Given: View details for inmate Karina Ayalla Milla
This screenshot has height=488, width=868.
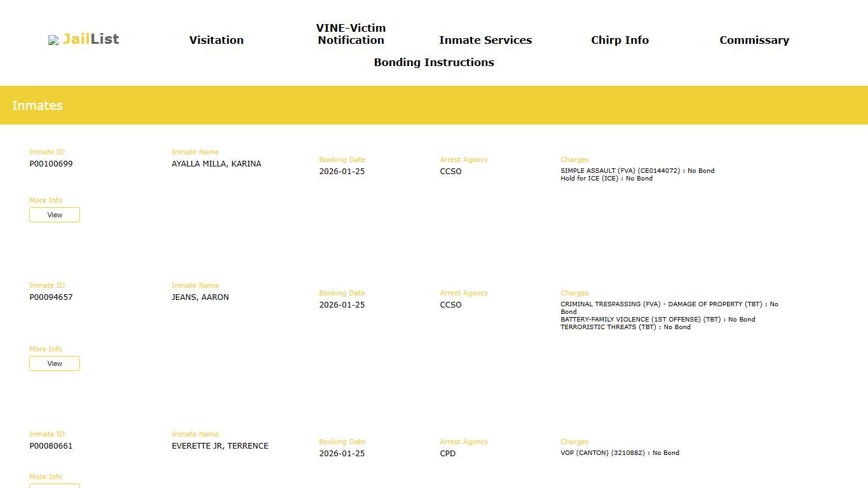Looking at the screenshot, I should 55,215.
